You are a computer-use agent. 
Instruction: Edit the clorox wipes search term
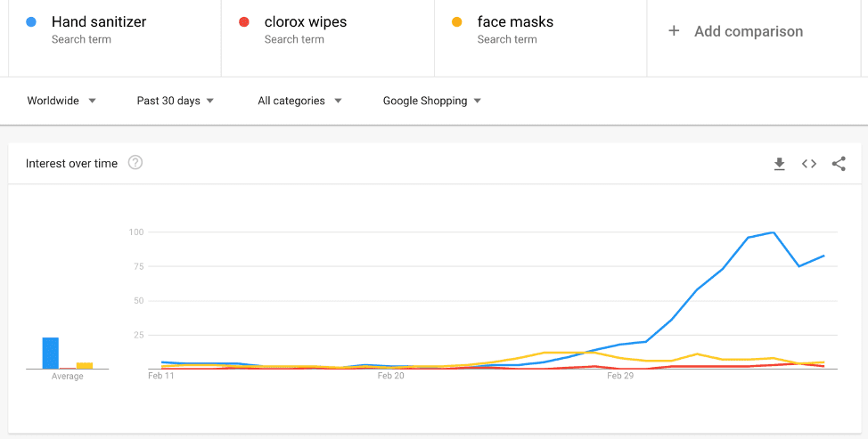[x=305, y=21]
